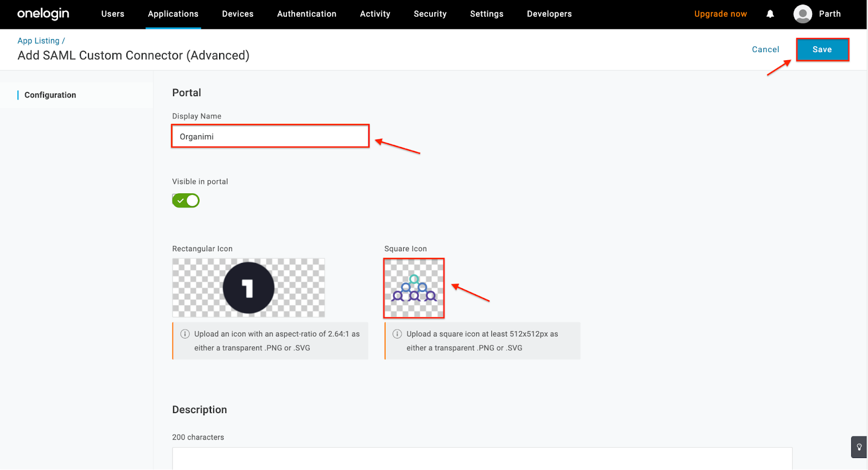Viewport: 868px width, 470px height.
Task: Focus the Display Name field
Action: point(270,136)
